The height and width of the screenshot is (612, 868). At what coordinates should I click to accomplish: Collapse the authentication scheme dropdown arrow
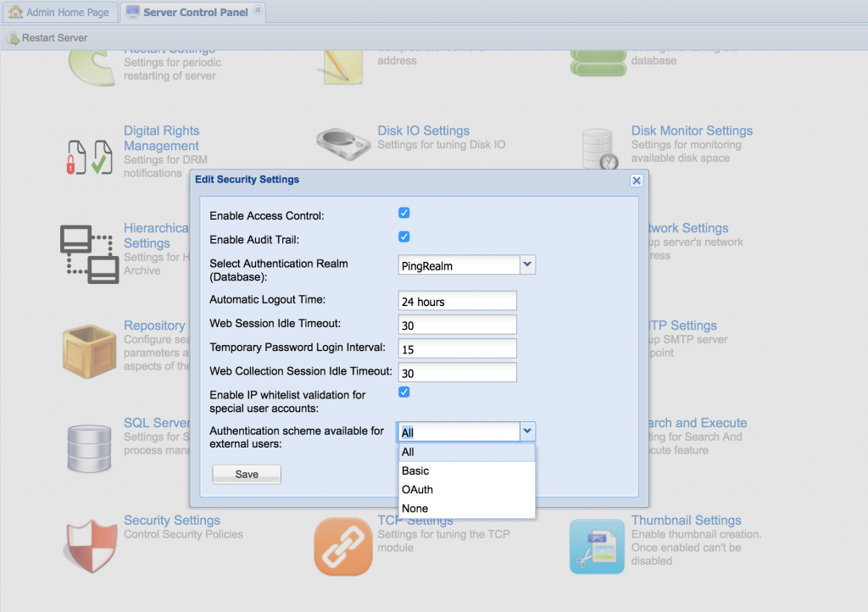point(527,431)
